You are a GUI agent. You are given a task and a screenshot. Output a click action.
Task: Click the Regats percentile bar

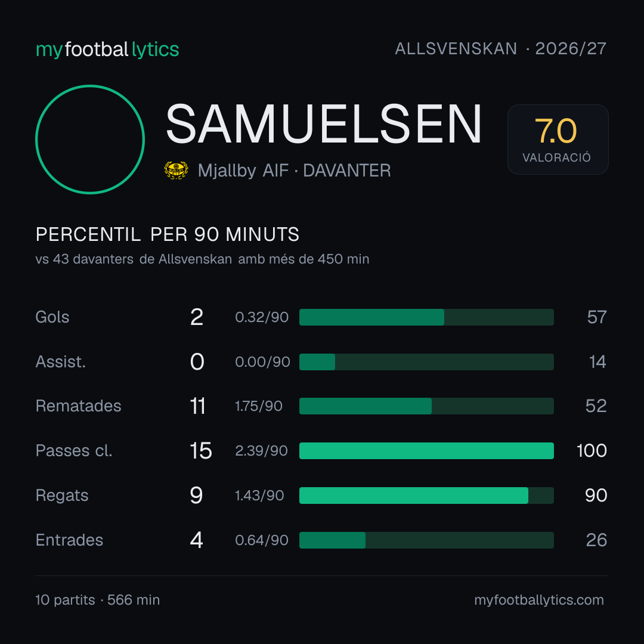(426, 496)
